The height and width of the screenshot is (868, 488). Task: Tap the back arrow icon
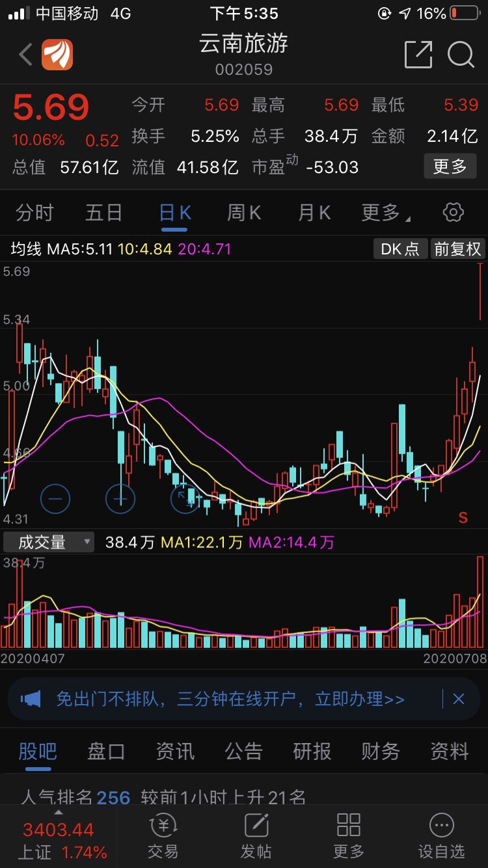pyautogui.click(x=25, y=55)
